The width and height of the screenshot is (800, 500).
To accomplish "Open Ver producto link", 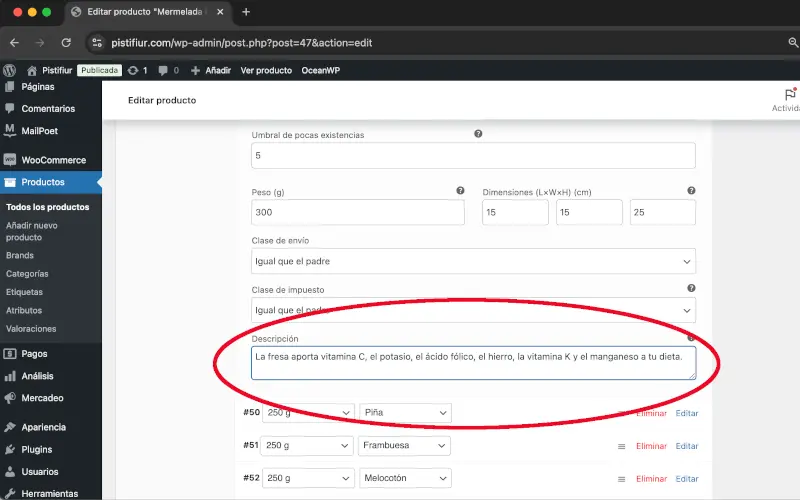I will point(266,70).
